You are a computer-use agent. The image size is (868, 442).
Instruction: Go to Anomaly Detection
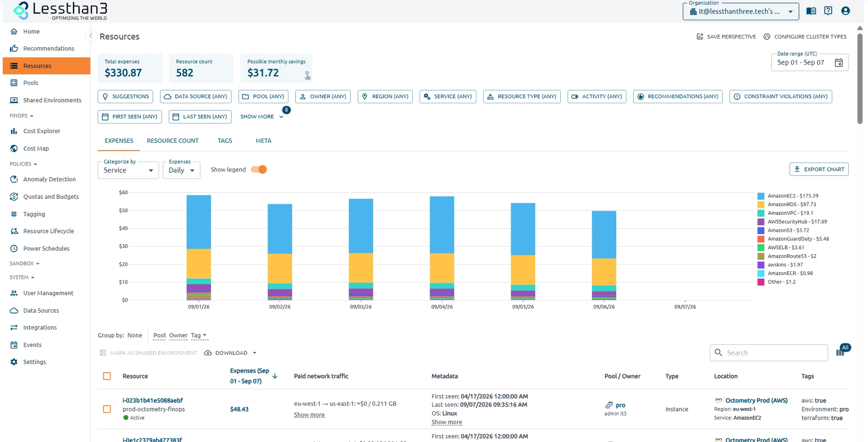click(49, 180)
